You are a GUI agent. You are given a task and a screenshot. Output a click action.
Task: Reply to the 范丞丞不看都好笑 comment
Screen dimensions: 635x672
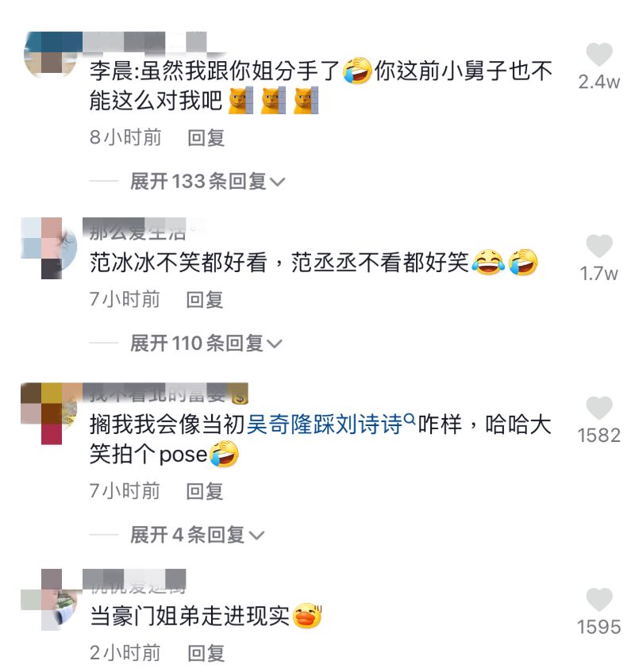pos(205,299)
